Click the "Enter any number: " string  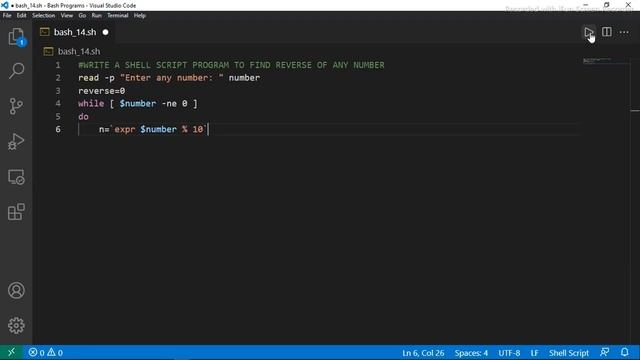pos(172,78)
